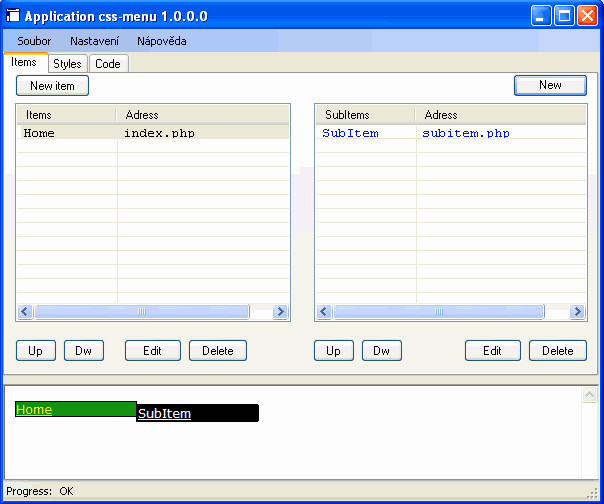
Task: Open the Soubor menu
Action: point(34,41)
